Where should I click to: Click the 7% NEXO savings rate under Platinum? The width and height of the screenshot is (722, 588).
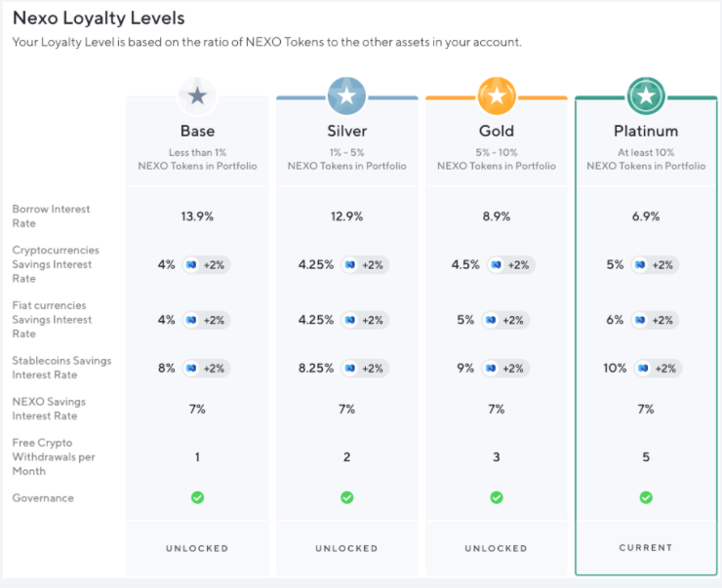point(646,409)
